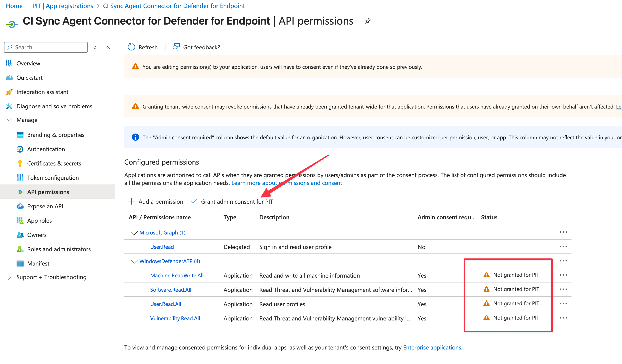Open the User.Read permission link

tap(162, 247)
